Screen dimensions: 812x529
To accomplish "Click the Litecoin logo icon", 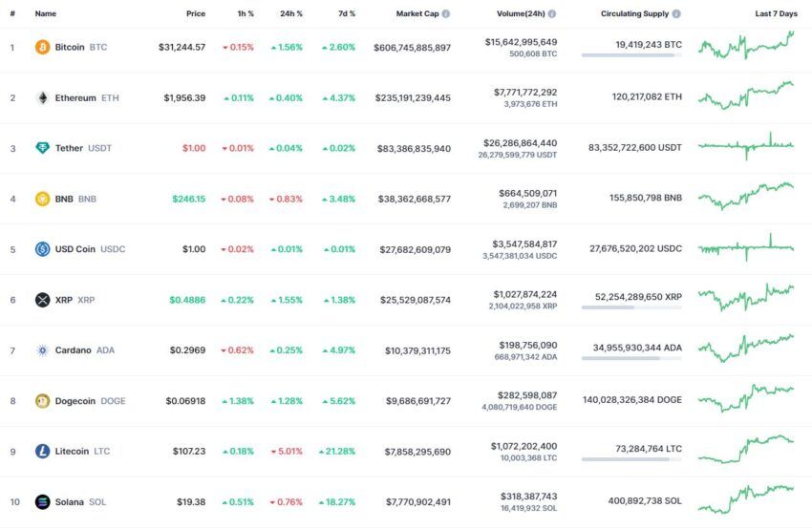I will click(x=42, y=452).
